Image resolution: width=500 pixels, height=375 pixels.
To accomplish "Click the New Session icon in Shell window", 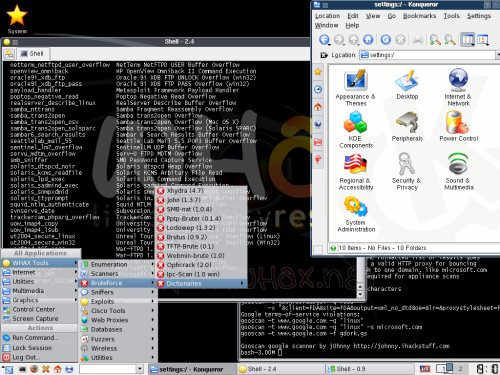I will coord(9,53).
